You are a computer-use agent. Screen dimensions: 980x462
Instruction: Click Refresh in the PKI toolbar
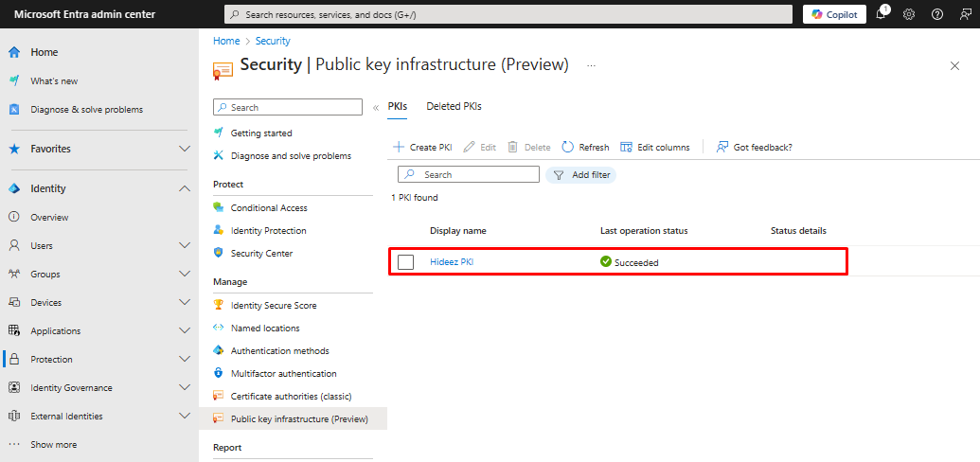[x=585, y=148]
